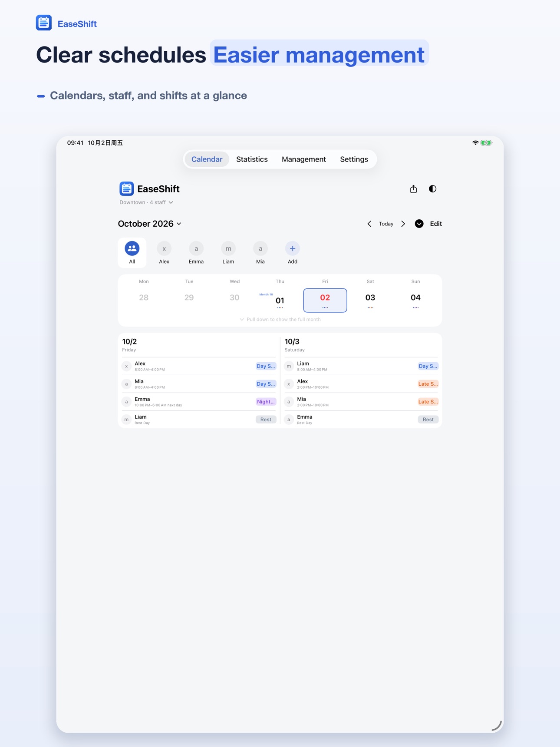Image resolution: width=560 pixels, height=747 pixels.
Task: Filter calendar by Liam avatar
Action: pos(228,248)
